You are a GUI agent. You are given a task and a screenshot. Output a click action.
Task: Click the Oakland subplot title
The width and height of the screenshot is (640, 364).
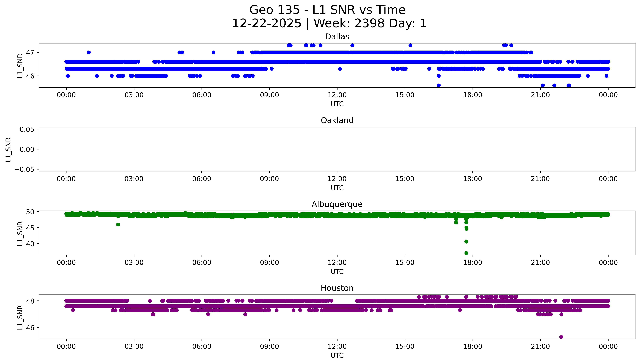pyautogui.click(x=337, y=120)
